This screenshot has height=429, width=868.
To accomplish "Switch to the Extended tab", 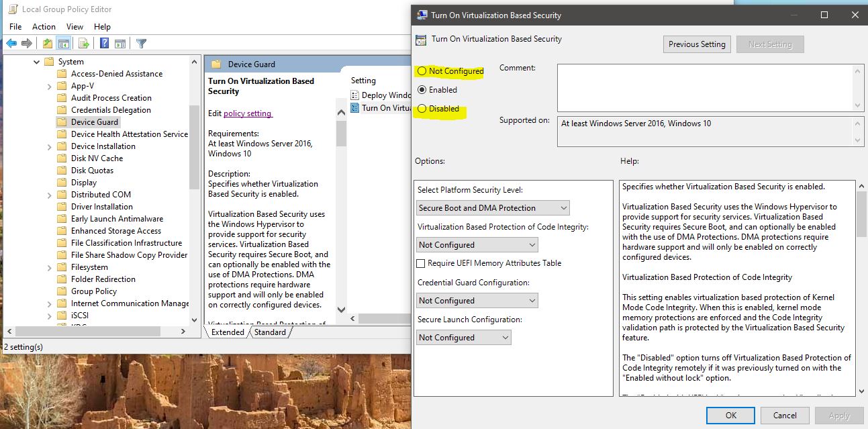I will coord(228,332).
